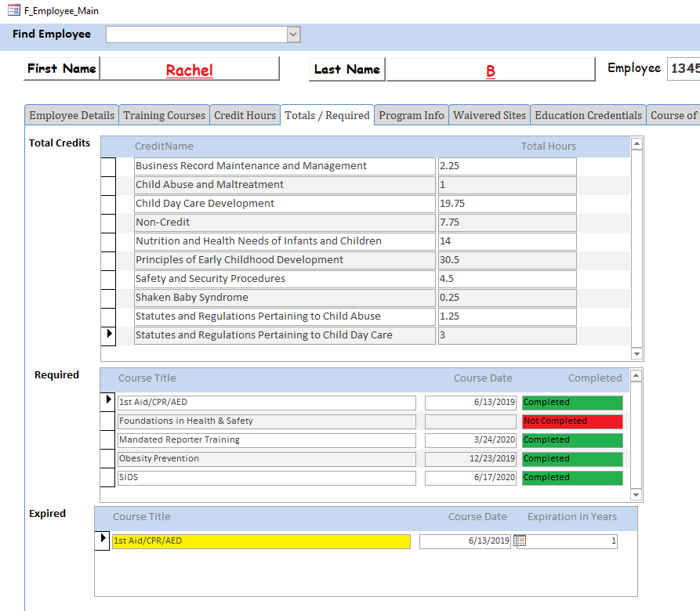Select row selector for Non-Credit credit

click(x=108, y=222)
